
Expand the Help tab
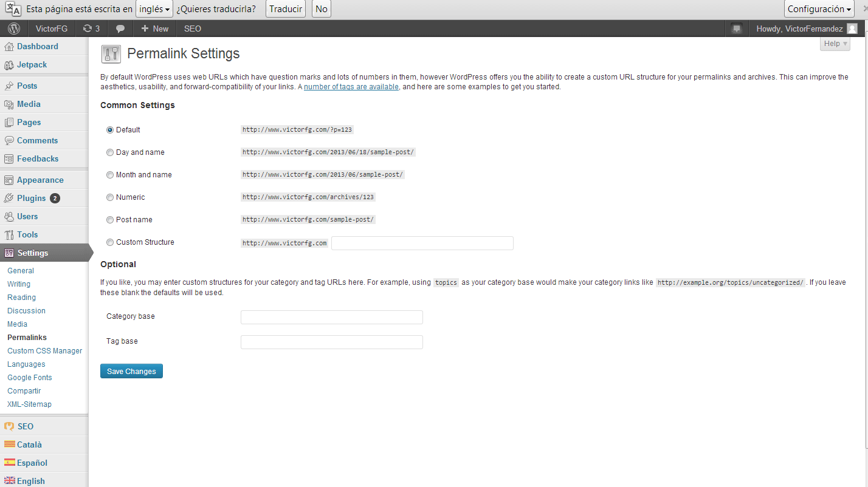(835, 44)
